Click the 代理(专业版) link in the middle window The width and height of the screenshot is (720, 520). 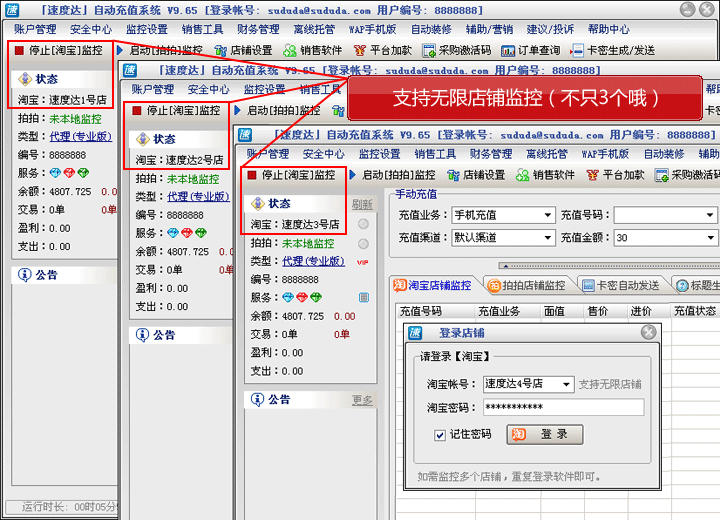click(198, 197)
